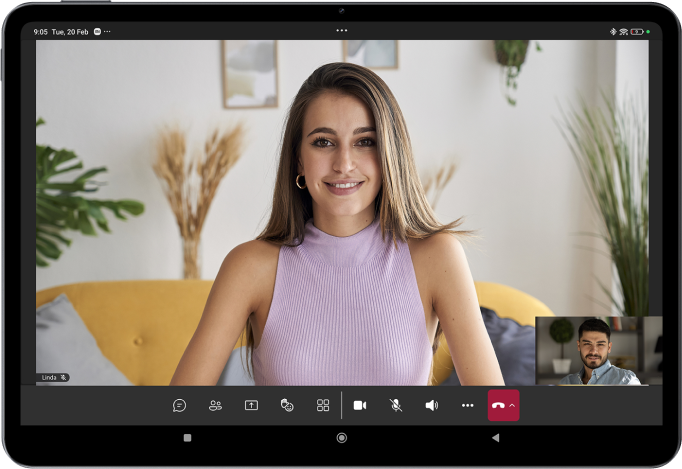The width and height of the screenshot is (682, 469).
Task: Open more options in call toolbar
Action: 467,405
